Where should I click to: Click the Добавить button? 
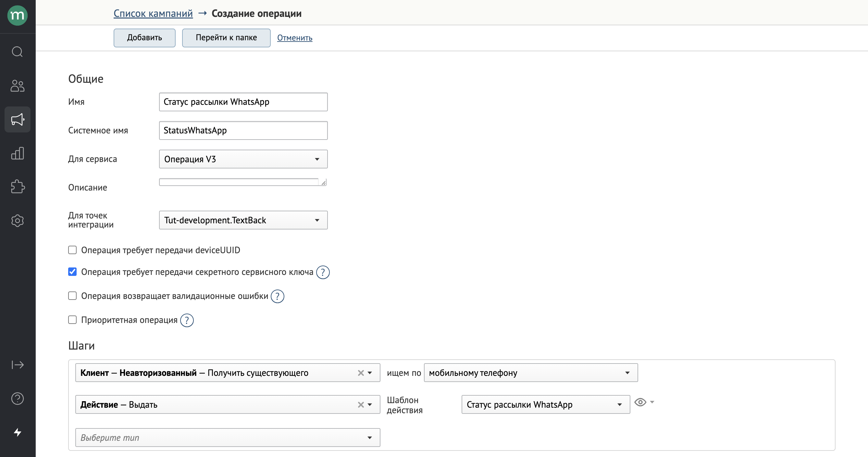(x=144, y=38)
